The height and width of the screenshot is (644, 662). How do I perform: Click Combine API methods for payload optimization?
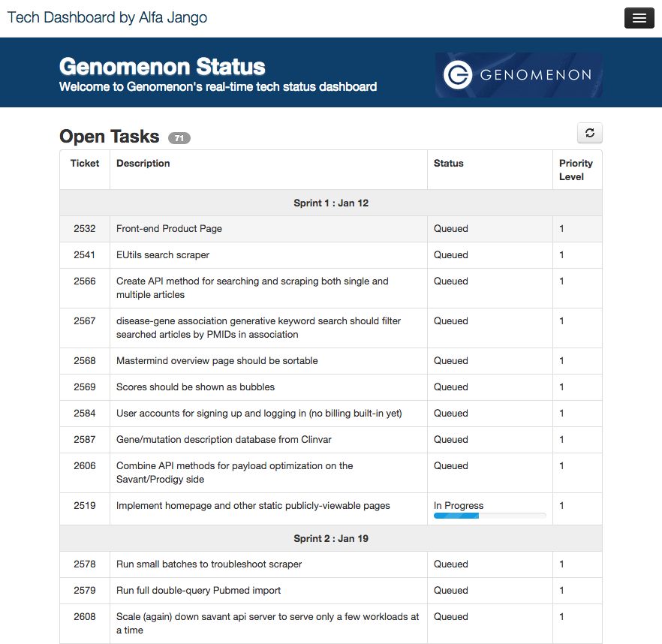[x=234, y=473]
